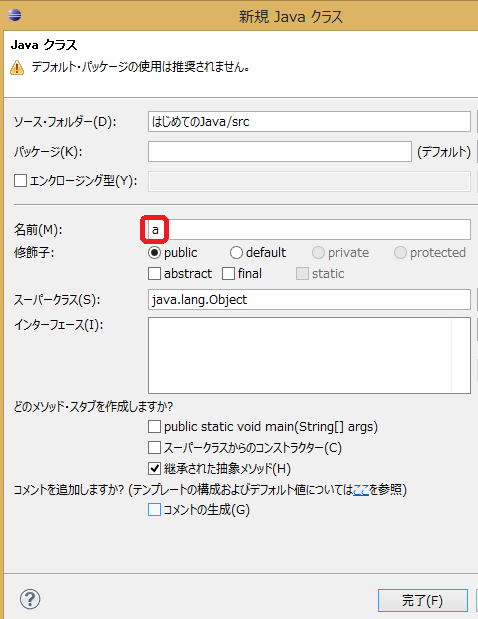Image resolution: width=478 pixels, height=619 pixels.
Task: Check the エンクロージング型 checkbox
Action: coord(20,181)
